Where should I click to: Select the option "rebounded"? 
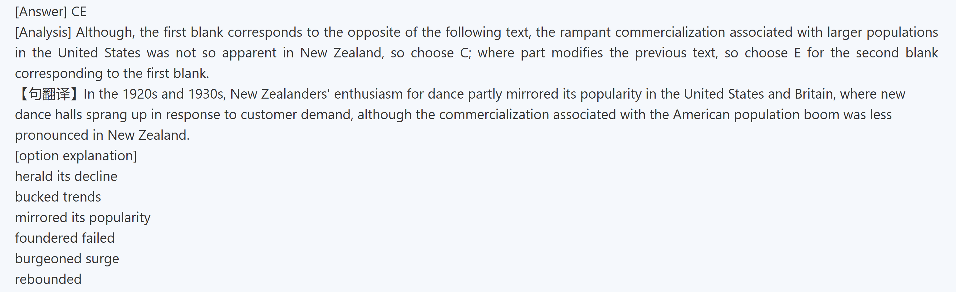coord(48,279)
